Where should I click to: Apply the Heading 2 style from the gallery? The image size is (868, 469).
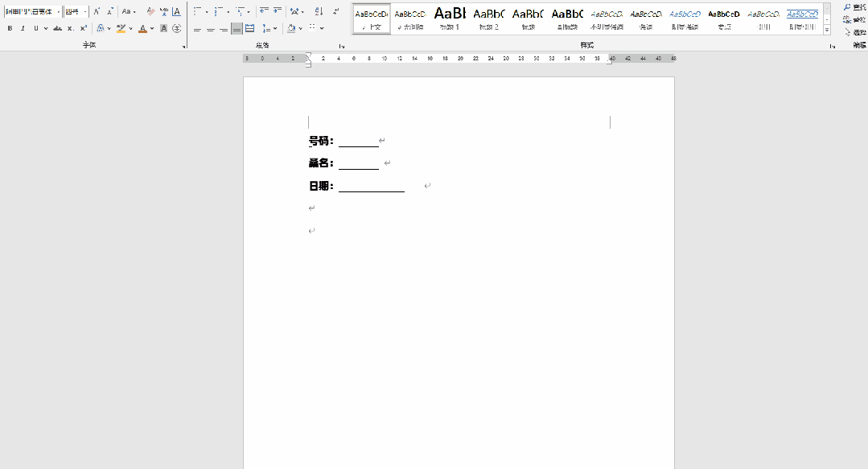pyautogui.click(x=488, y=18)
